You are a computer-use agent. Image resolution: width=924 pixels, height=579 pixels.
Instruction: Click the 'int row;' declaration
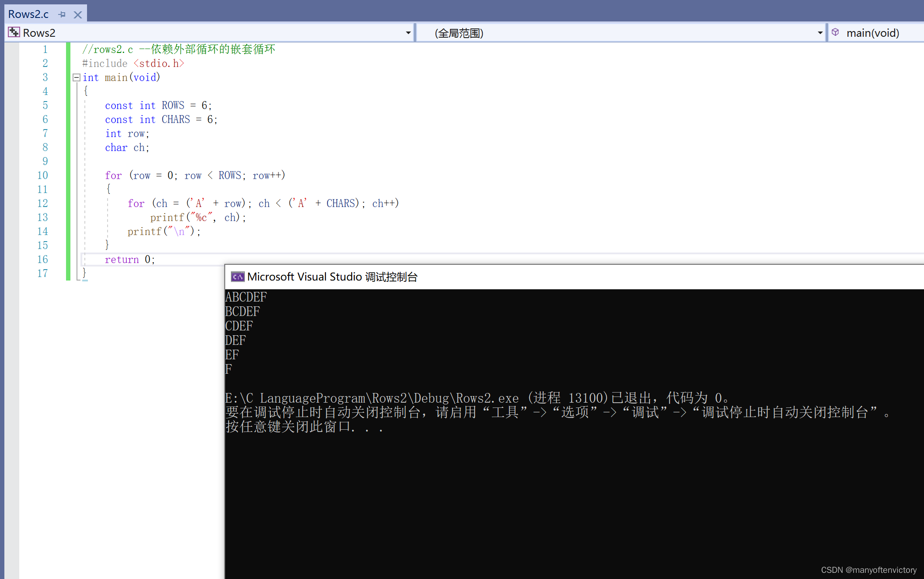coord(127,133)
